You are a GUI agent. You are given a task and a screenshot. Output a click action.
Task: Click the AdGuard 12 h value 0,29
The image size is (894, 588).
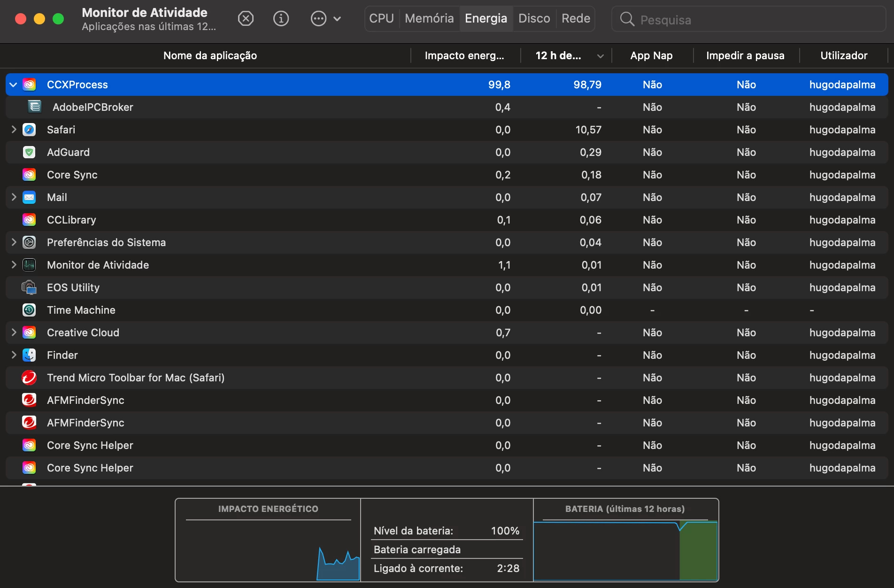pos(591,153)
